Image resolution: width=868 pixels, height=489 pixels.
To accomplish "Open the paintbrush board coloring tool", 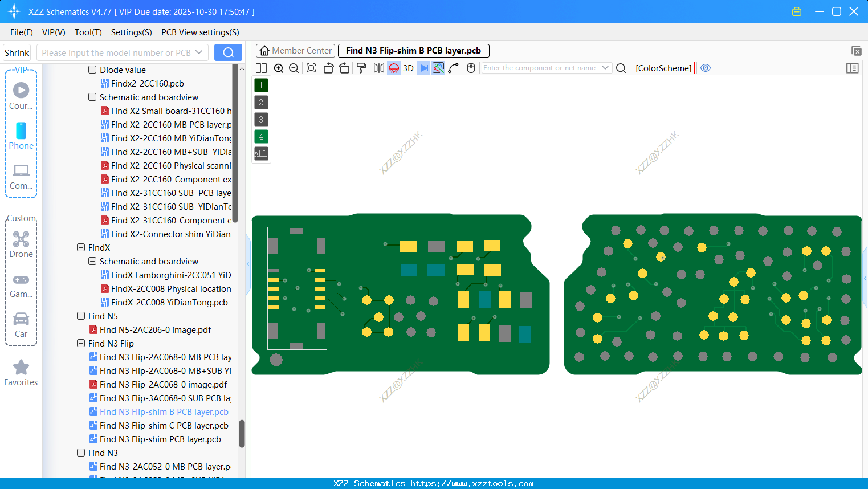I will (x=362, y=68).
